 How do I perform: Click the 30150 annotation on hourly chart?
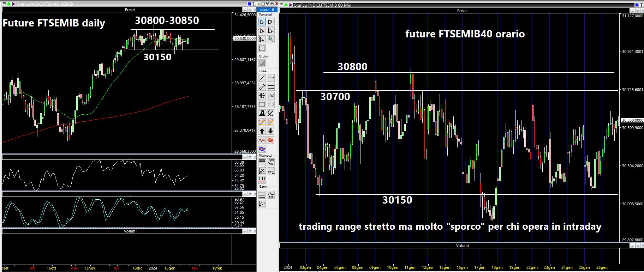coord(397,200)
